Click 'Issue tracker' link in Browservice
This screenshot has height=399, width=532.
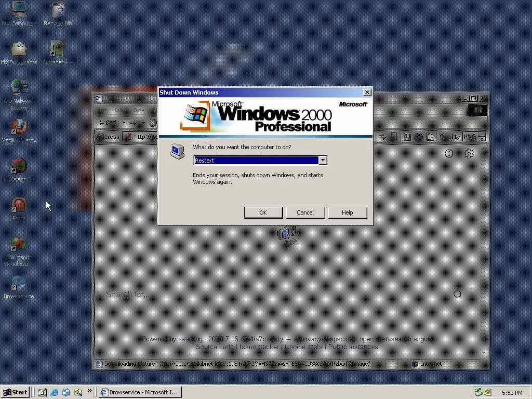pos(259,347)
